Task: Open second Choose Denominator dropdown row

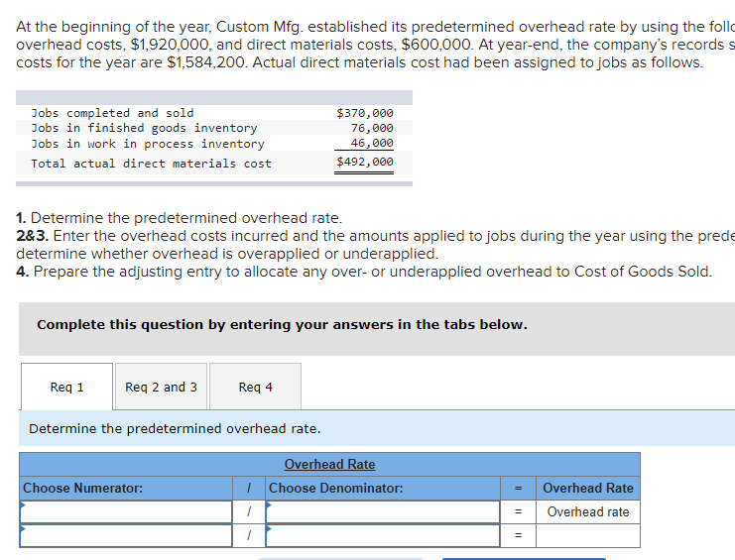Action: pos(383,535)
